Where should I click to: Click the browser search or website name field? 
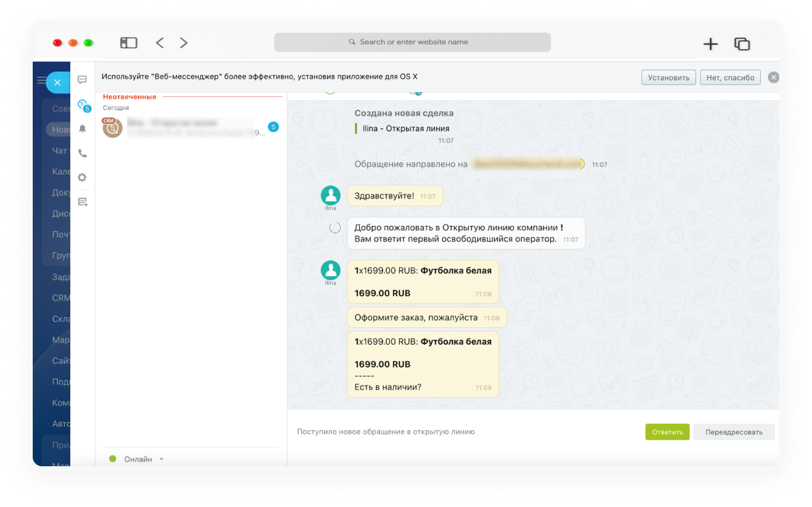[412, 42]
